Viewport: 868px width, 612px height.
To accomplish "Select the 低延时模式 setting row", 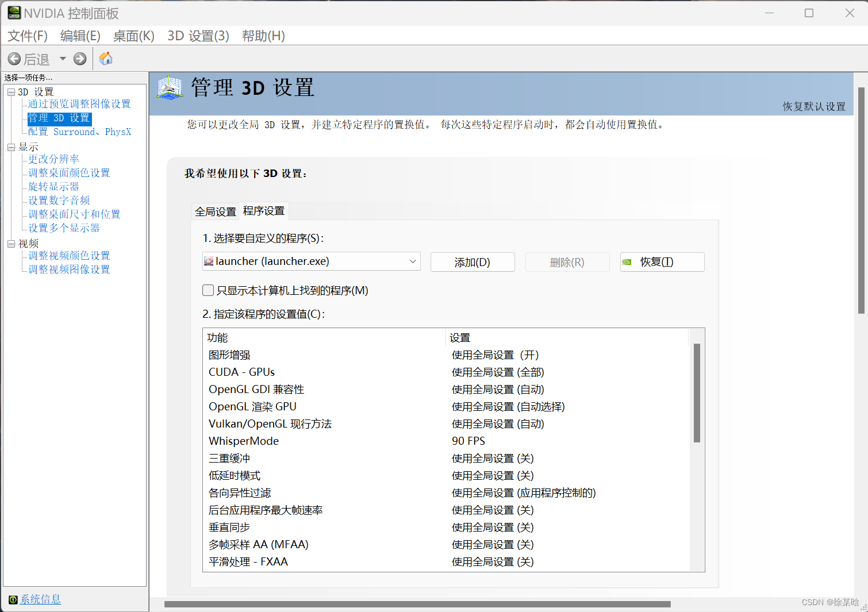I will coord(445,476).
